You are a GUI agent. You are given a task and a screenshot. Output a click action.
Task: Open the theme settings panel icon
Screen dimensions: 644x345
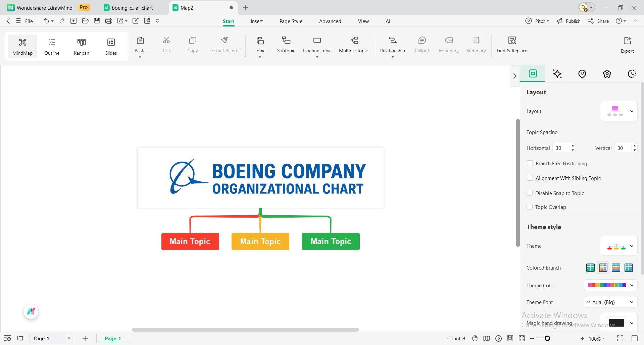[x=607, y=74]
